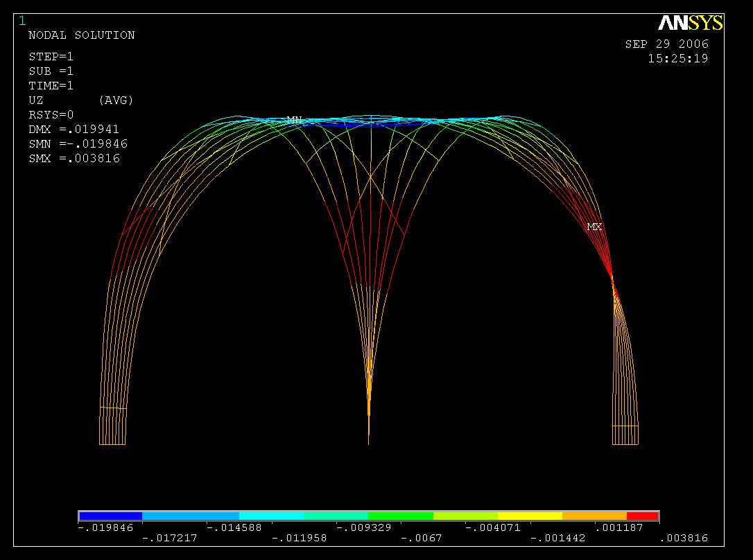Click the UZ label
Screen dimensions: 753x560
[x=36, y=100]
